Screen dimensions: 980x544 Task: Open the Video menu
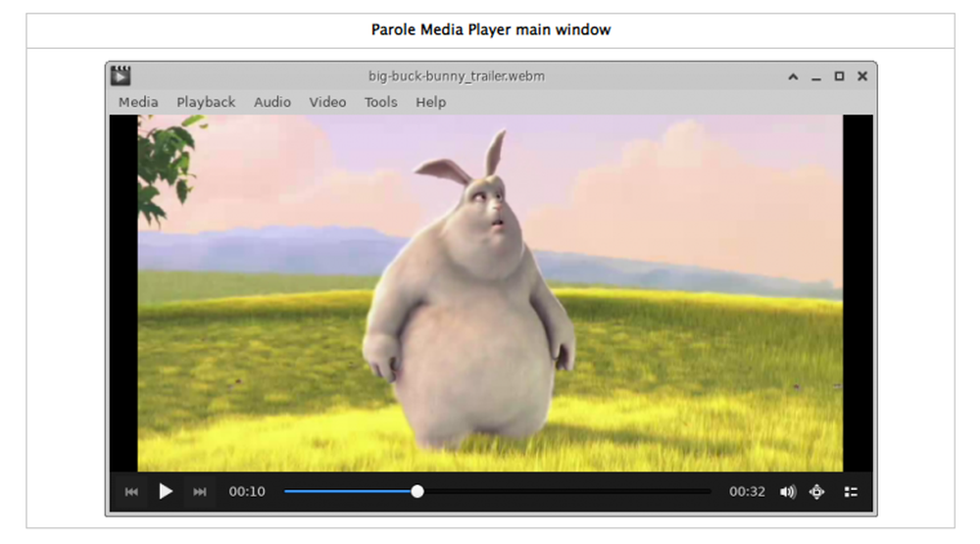327,102
